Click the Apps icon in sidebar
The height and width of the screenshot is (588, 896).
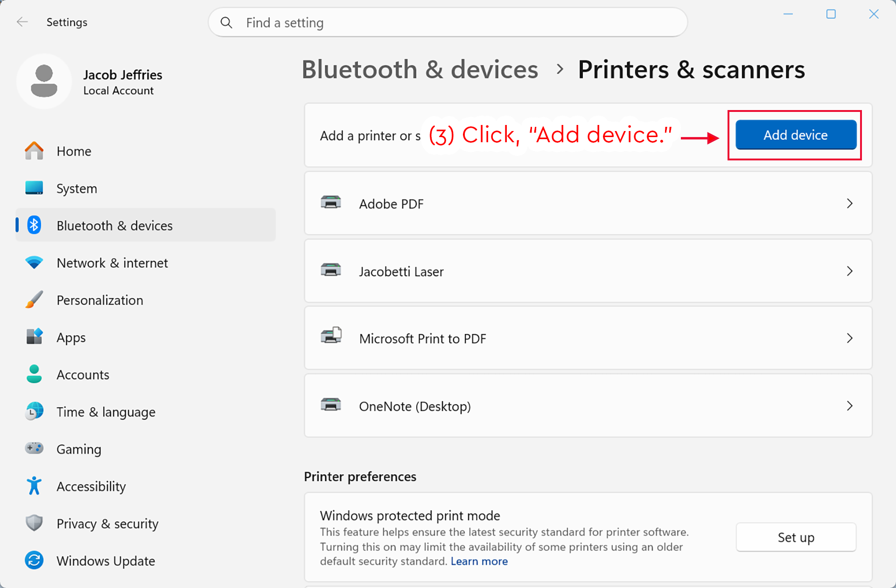point(34,337)
